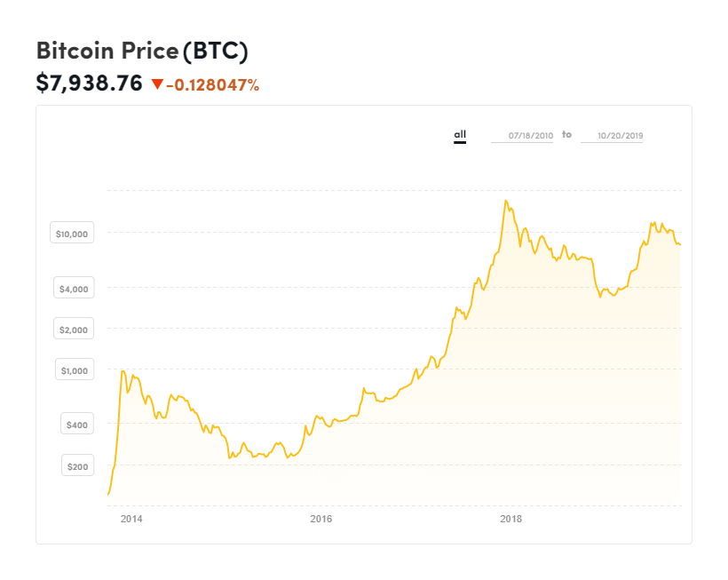Click the 2014 year axis label
This screenshot has height=580, width=728.
pyautogui.click(x=131, y=519)
